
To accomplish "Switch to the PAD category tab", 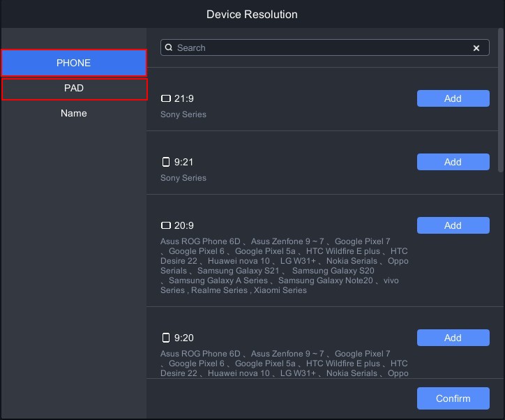I will coord(74,89).
